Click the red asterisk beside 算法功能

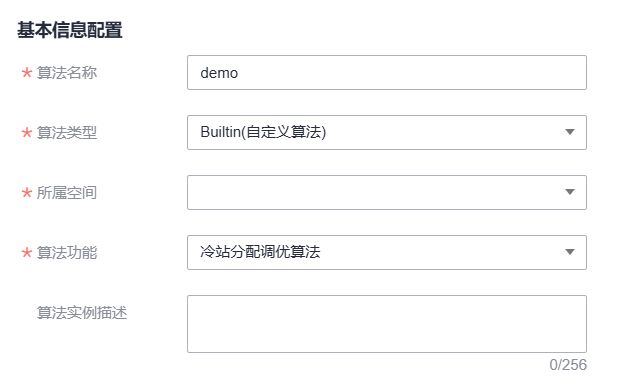[x=27, y=252]
